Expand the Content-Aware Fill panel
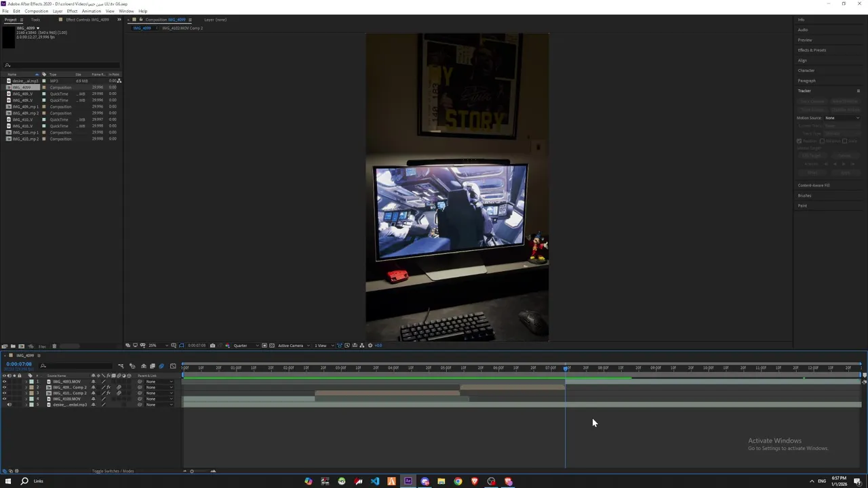868x488 pixels. [x=814, y=185]
